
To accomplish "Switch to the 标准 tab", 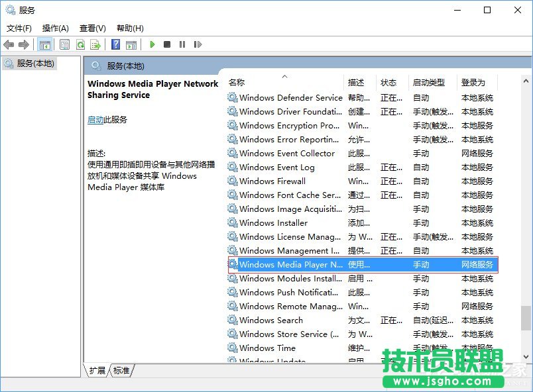I will click(x=121, y=371).
